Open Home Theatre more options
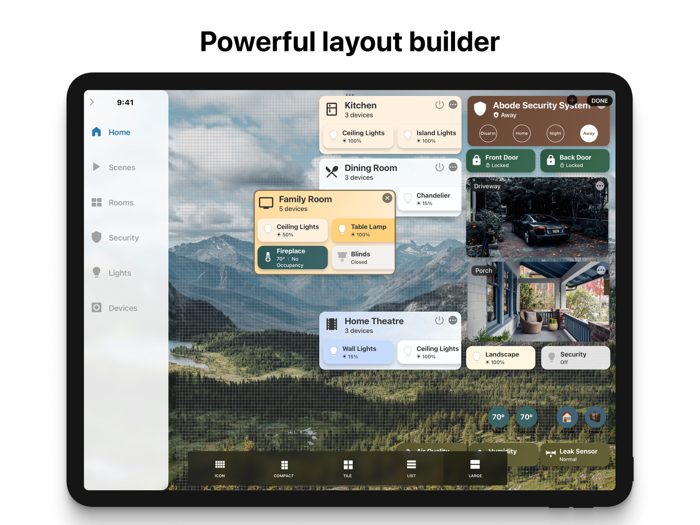Image resolution: width=700 pixels, height=525 pixels. coord(453,321)
